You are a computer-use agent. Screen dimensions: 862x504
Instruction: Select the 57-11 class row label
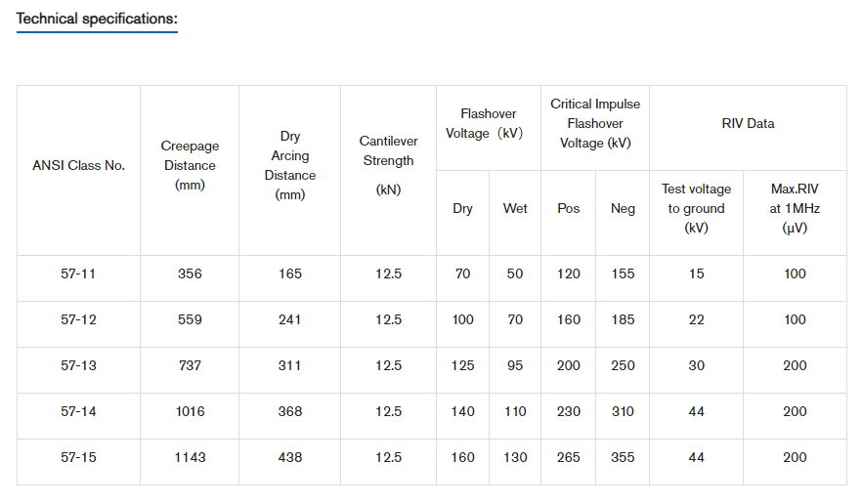pyautogui.click(x=78, y=273)
